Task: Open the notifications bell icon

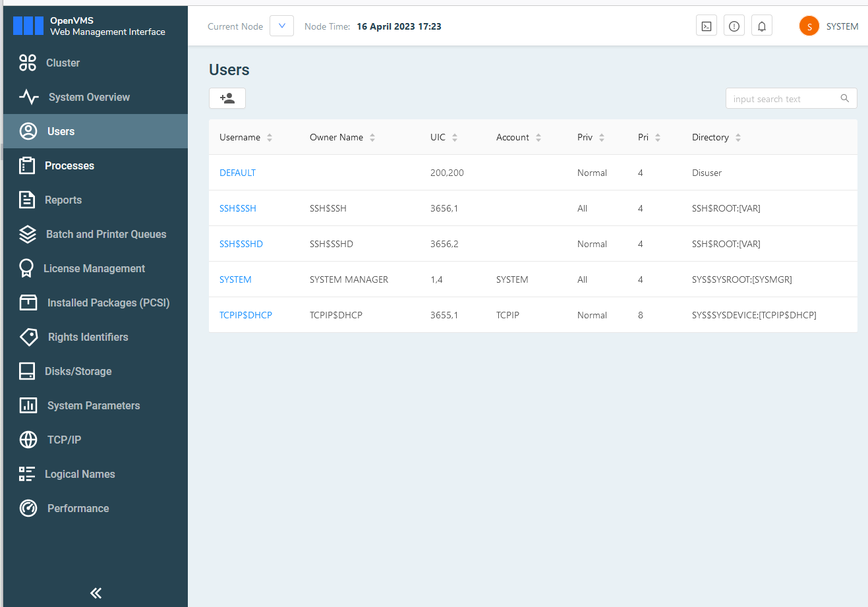Action: [x=762, y=26]
